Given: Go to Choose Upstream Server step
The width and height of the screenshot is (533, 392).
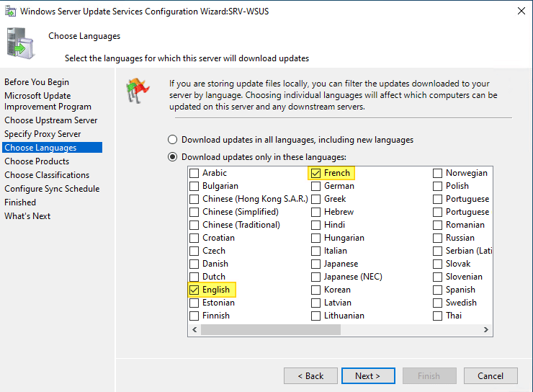Looking at the screenshot, I should [51, 120].
